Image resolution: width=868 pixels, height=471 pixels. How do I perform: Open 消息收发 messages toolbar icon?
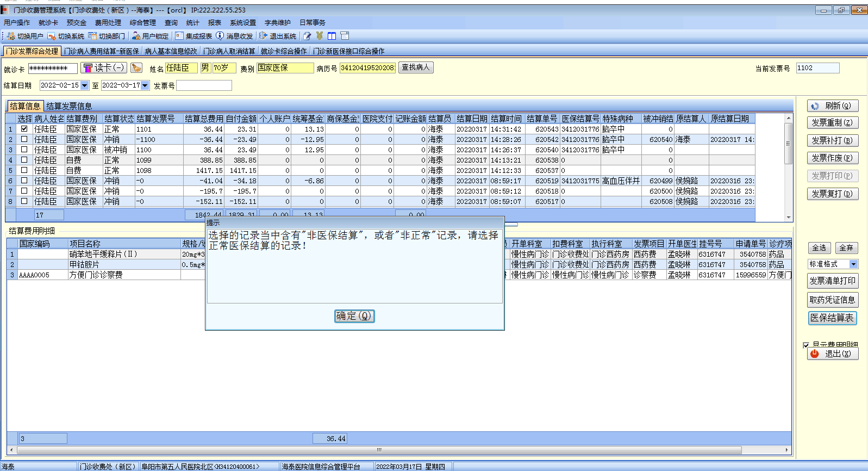[x=220, y=36]
